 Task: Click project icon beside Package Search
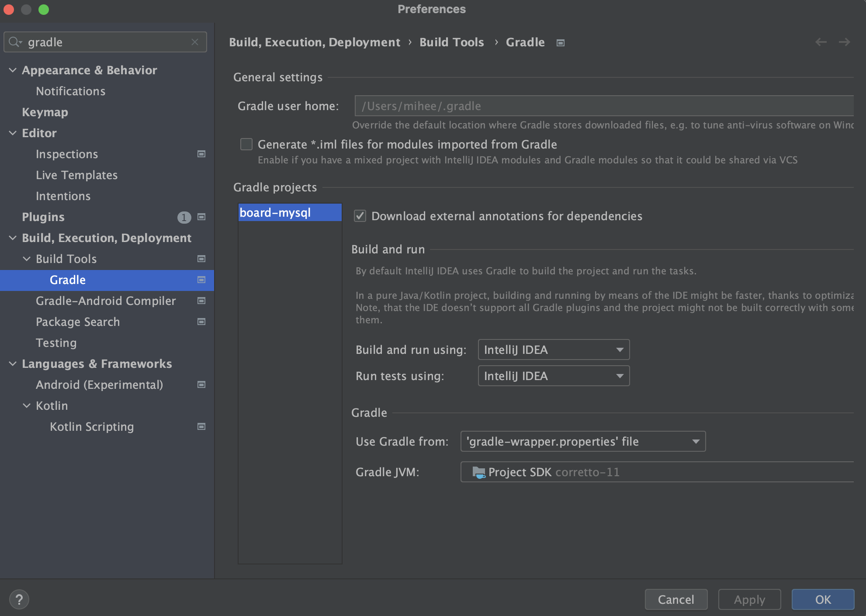201,322
